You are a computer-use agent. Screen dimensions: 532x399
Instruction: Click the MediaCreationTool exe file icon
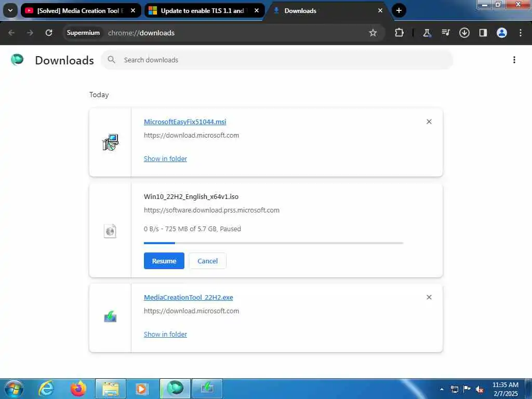(110, 316)
